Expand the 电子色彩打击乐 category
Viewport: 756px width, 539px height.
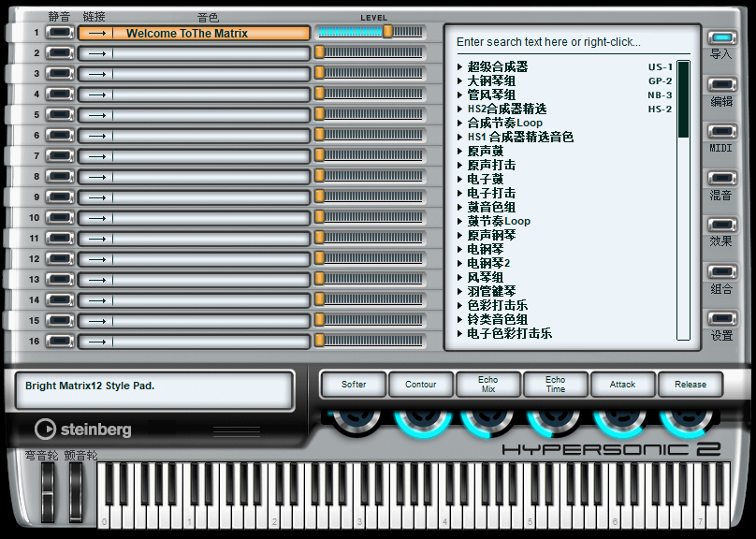coord(460,333)
